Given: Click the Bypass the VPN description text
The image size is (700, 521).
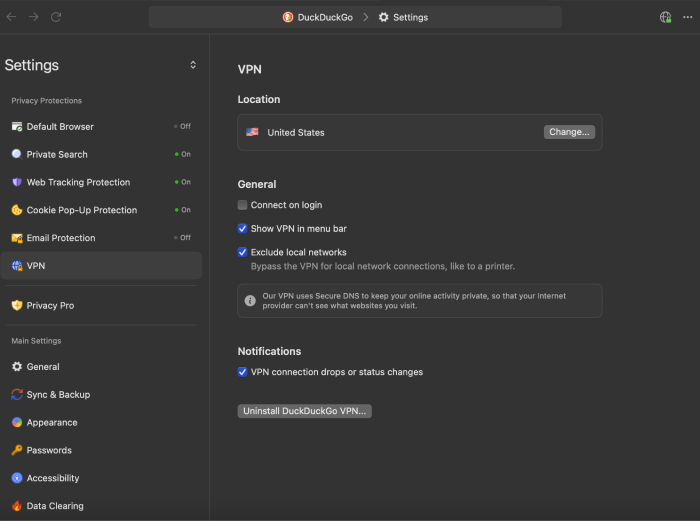Looking at the screenshot, I should coord(383,267).
